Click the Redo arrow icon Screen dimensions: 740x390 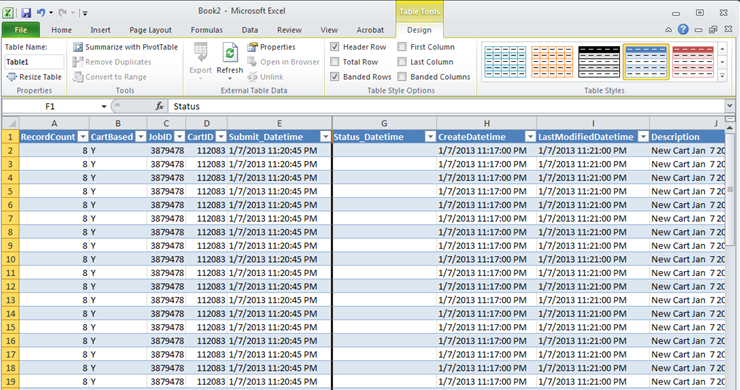(x=62, y=13)
